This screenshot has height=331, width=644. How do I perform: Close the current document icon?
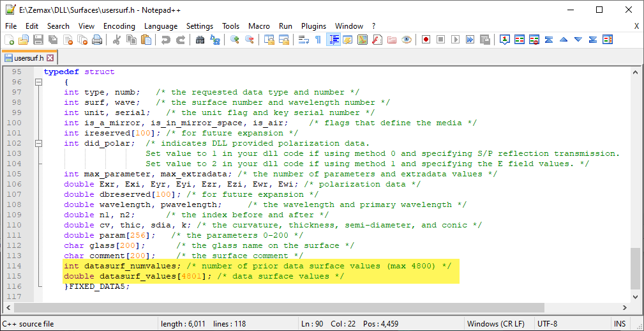68,40
